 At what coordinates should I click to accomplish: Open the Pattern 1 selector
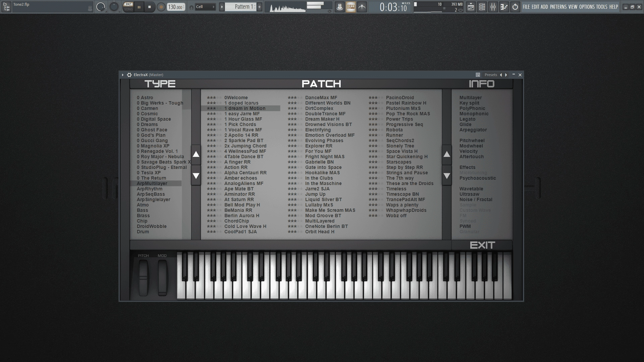coord(240,7)
